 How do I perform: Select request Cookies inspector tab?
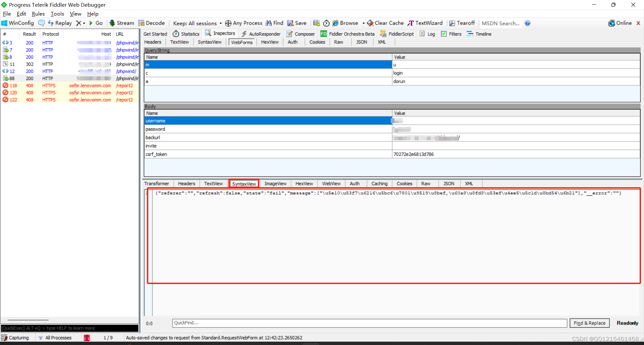click(317, 42)
